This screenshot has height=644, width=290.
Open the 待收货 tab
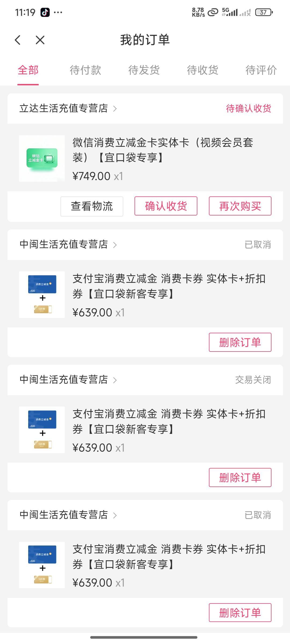tap(202, 70)
